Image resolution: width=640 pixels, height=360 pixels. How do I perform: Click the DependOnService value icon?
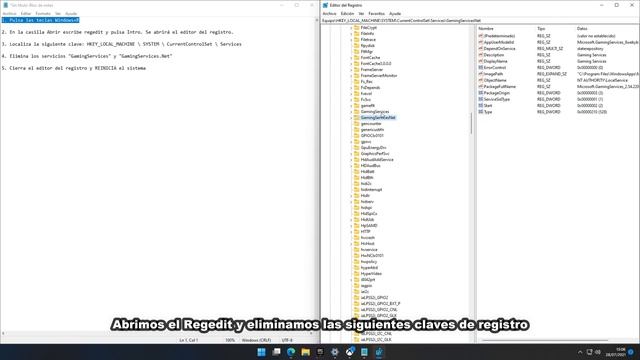(480, 49)
